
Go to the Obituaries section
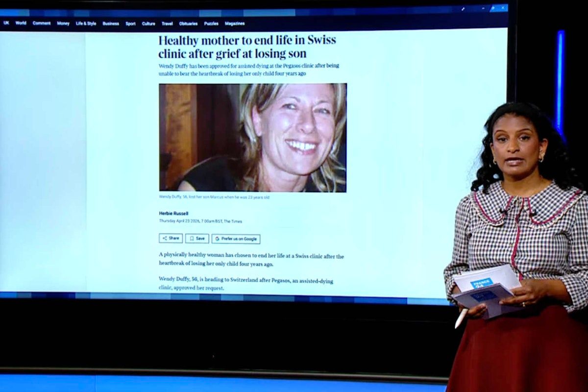point(189,24)
